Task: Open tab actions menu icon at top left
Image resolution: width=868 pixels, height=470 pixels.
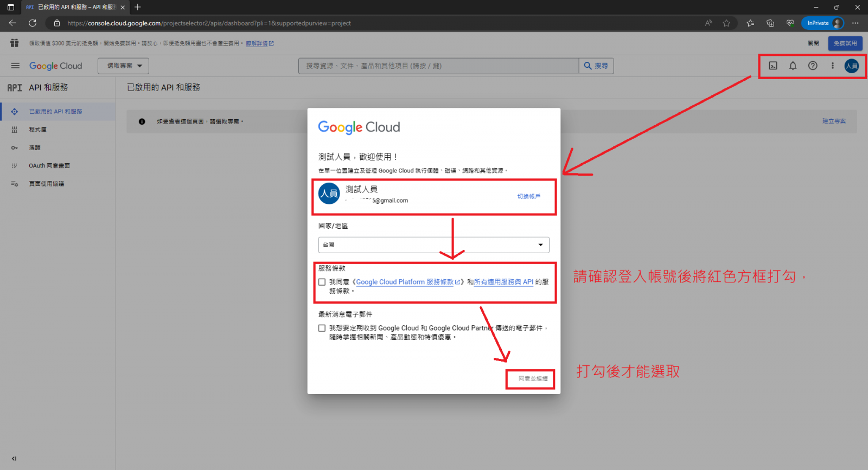Action: 11,7
